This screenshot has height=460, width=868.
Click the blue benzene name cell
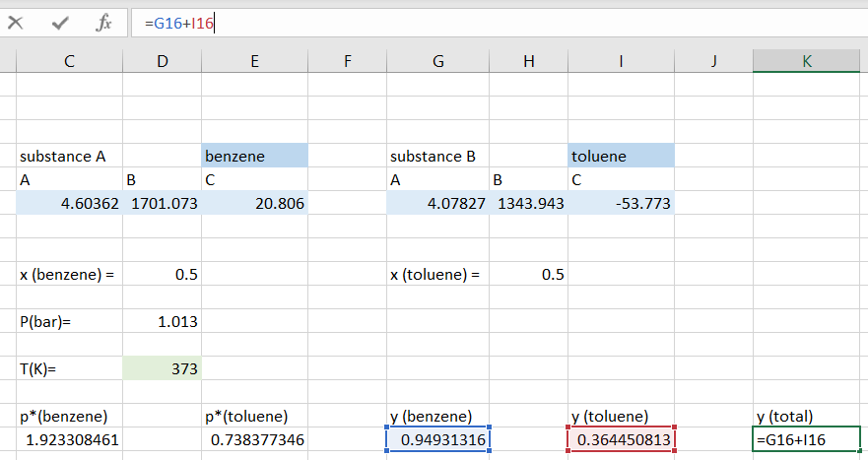254,156
